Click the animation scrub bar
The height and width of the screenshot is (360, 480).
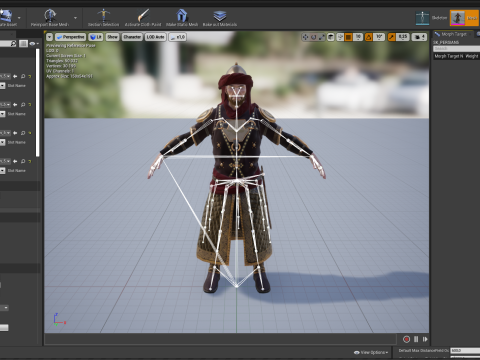point(220,339)
